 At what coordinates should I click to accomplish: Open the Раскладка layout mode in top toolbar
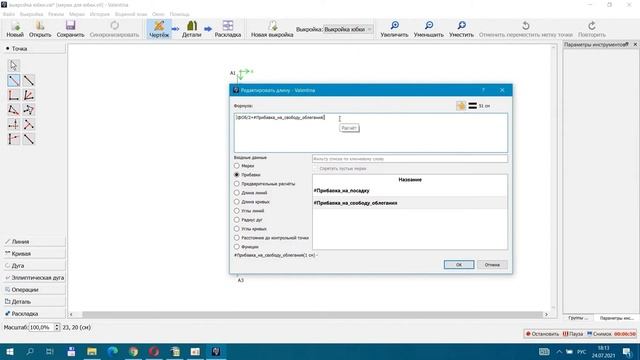click(x=228, y=29)
